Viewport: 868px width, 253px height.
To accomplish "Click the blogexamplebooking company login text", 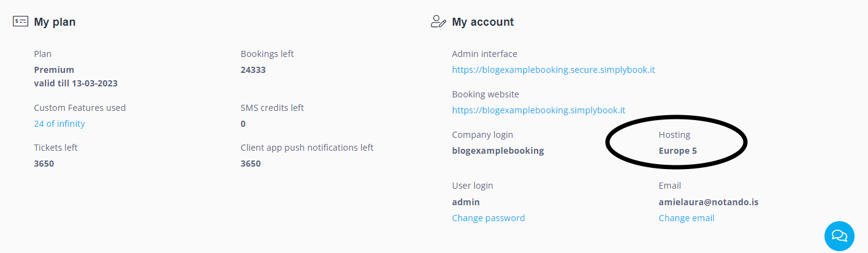I will pyautogui.click(x=498, y=151).
